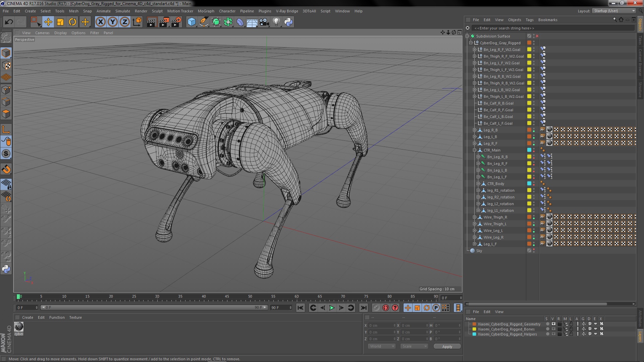644x362 pixels.
Task: Click Render View clapperboard icon
Action: (x=152, y=22)
